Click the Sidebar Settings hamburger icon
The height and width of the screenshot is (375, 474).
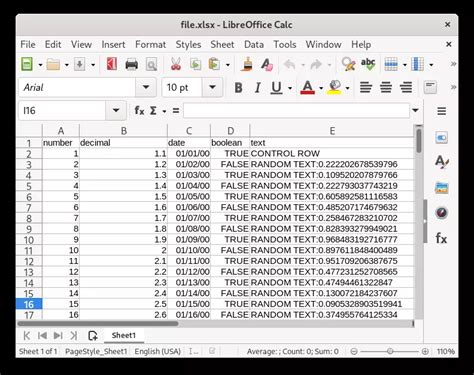[x=442, y=111]
